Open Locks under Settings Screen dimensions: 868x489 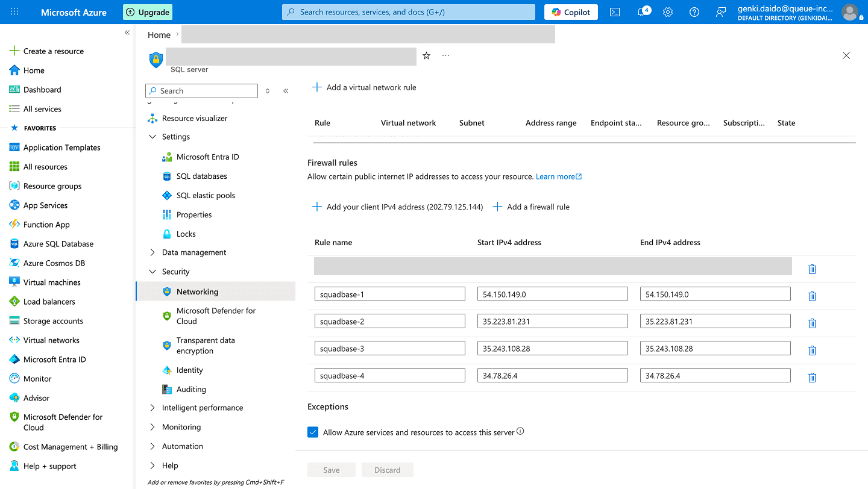point(186,234)
